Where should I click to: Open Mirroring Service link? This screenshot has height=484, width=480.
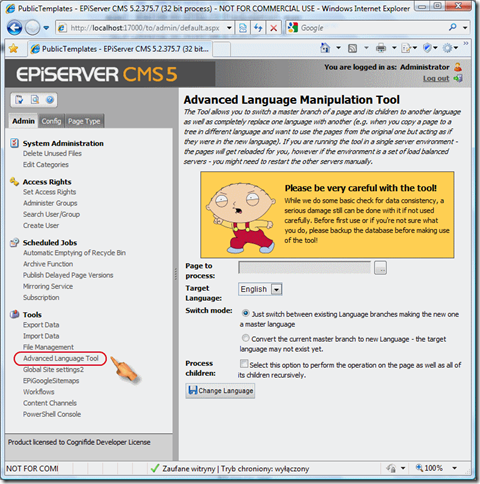(48, 286)
